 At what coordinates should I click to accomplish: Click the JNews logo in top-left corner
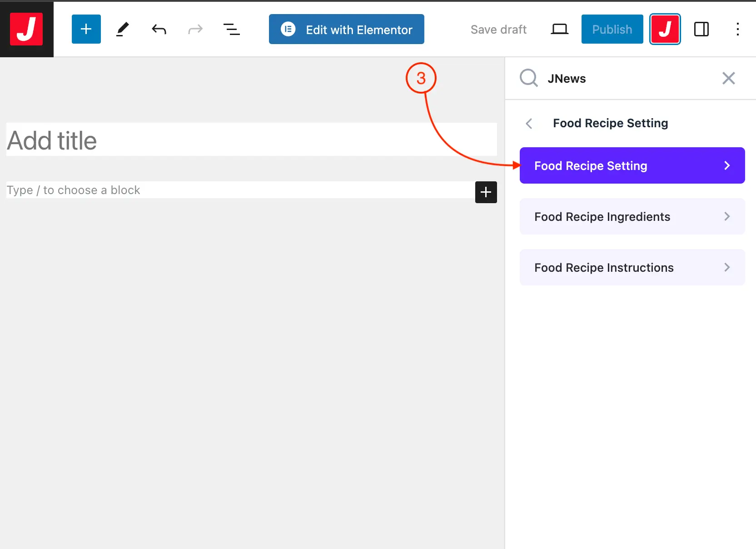click(26, 29)
